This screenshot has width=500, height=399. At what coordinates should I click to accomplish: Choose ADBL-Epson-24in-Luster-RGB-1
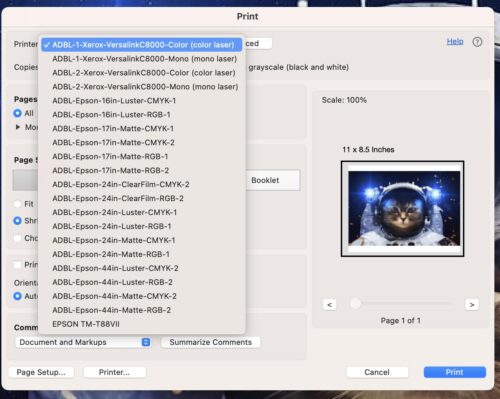(x=142, y=226)
